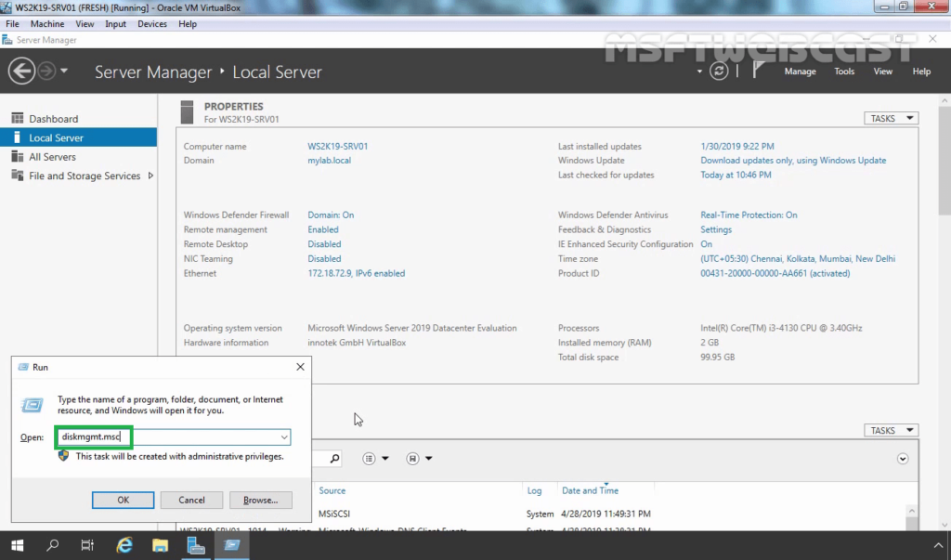Show hidden tray icons chevron
This screenshot has height=560, width=951.
pyautogui.click(x=938, y=545)
